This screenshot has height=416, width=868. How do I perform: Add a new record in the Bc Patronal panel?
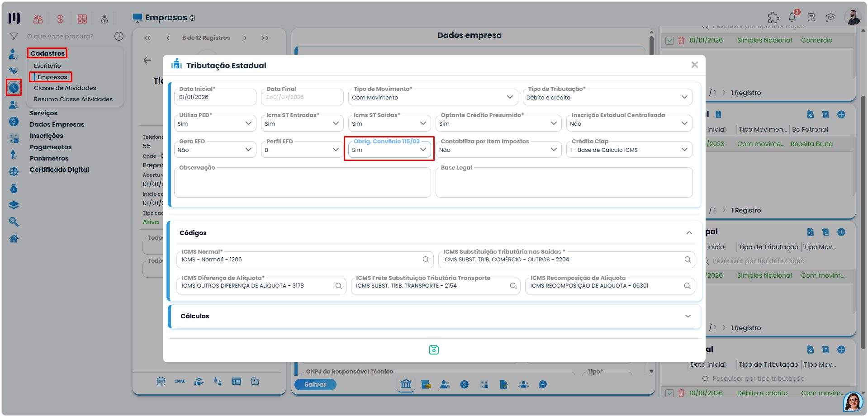click(841, 114)
